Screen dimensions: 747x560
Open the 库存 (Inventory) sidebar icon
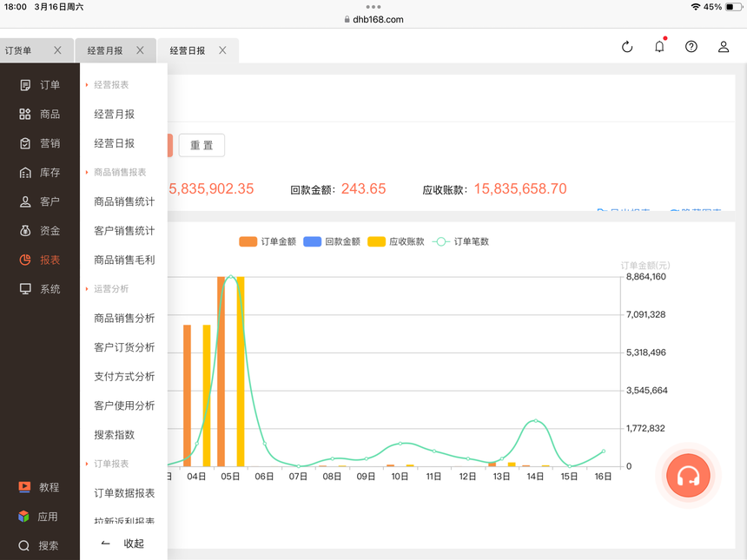pos(25,173)
